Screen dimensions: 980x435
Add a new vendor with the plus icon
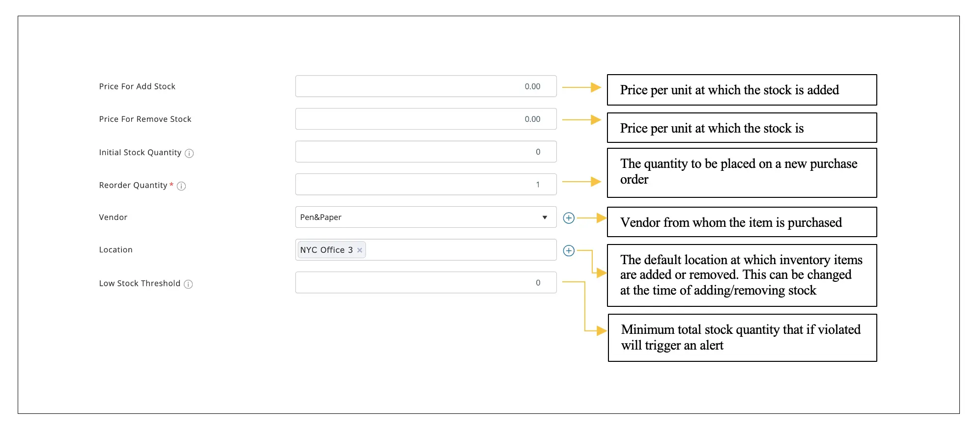(x=569, y=218)
